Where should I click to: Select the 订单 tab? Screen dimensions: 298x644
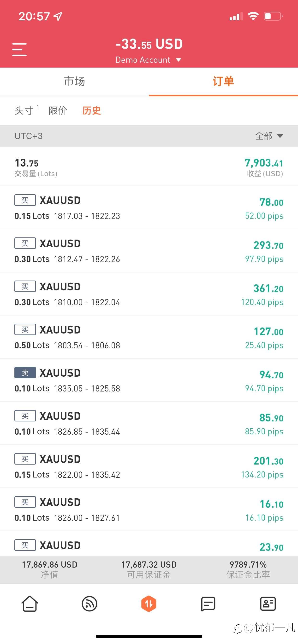pyautogui.click(x=223, y=81)
